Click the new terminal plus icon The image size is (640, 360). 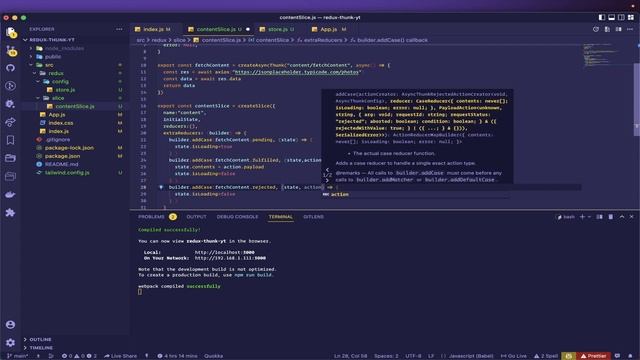tap(582, 217)
